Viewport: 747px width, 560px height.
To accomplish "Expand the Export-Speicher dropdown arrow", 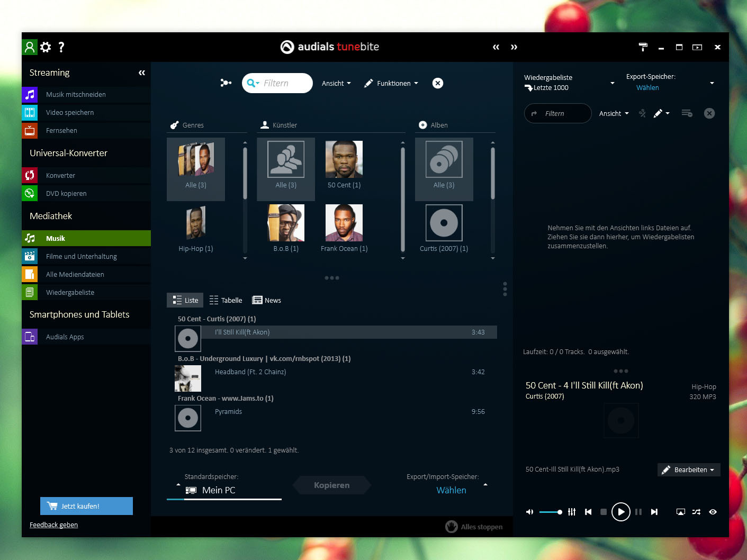I will pos(712,83).
